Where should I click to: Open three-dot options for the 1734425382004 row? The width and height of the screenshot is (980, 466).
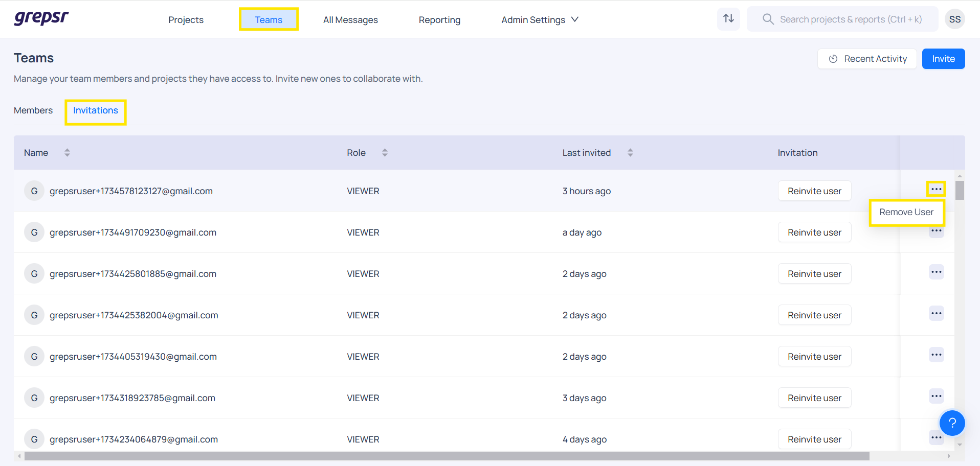(x=936, y=313)
